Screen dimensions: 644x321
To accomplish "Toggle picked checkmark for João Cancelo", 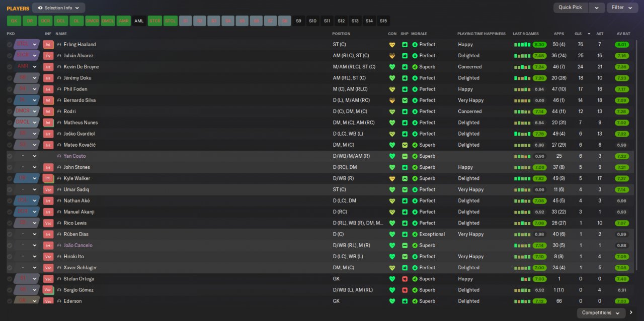I will coord(10,245).
